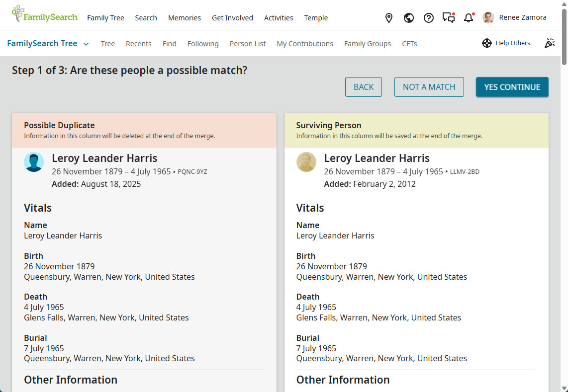Image resolution: width=568 pixels, height=392 pixels.
Task: Click the Added February 2, 2012 text
Action: (370, 184)
